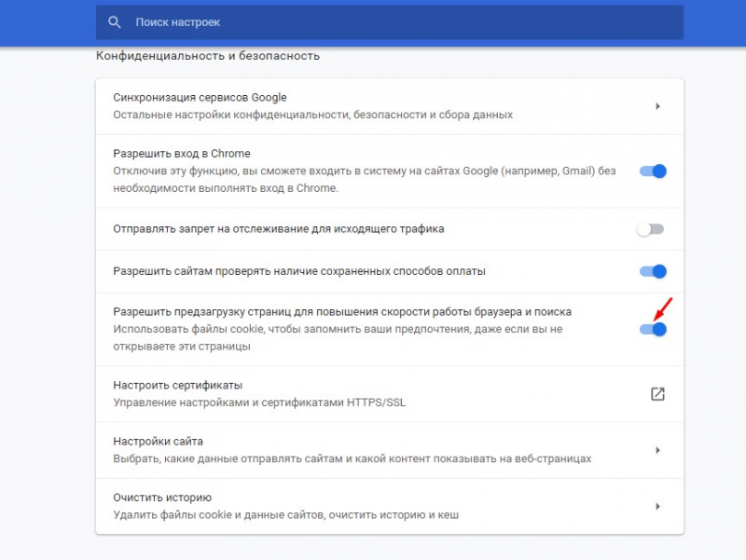Toggle off 'Разрешить вход в Chrome' switch
746x560 pixels.
coord(653,171)
